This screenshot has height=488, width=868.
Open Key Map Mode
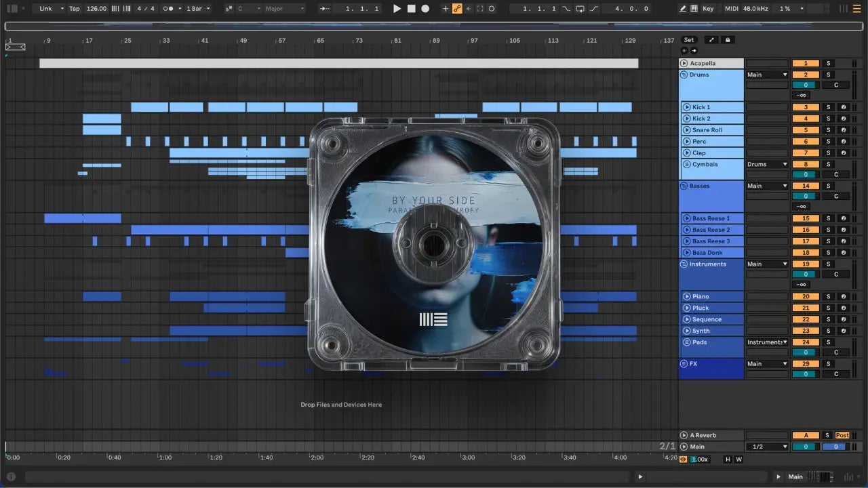tap(708, 9)
